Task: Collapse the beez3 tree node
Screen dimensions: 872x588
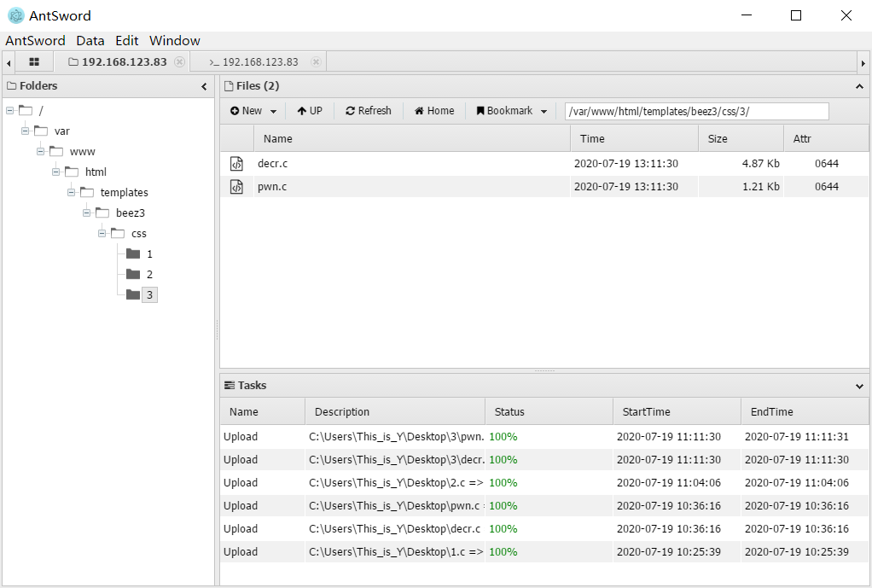Action: 87,213
